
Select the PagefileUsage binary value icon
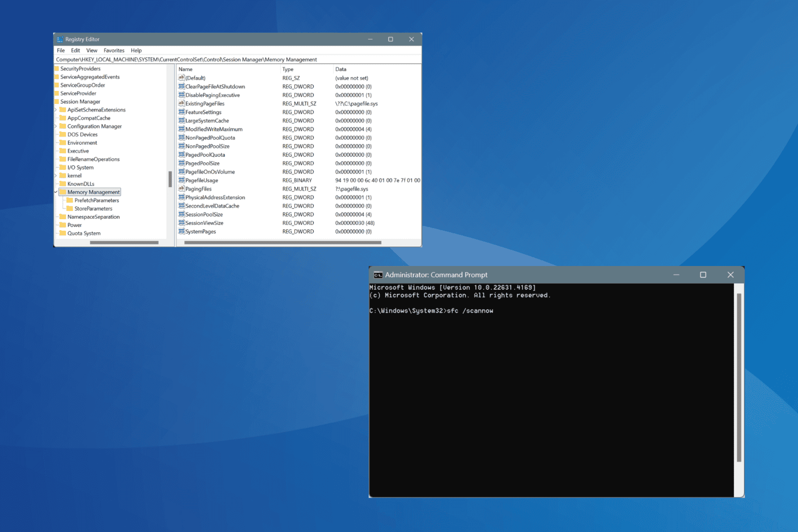(x=181, y=180)
